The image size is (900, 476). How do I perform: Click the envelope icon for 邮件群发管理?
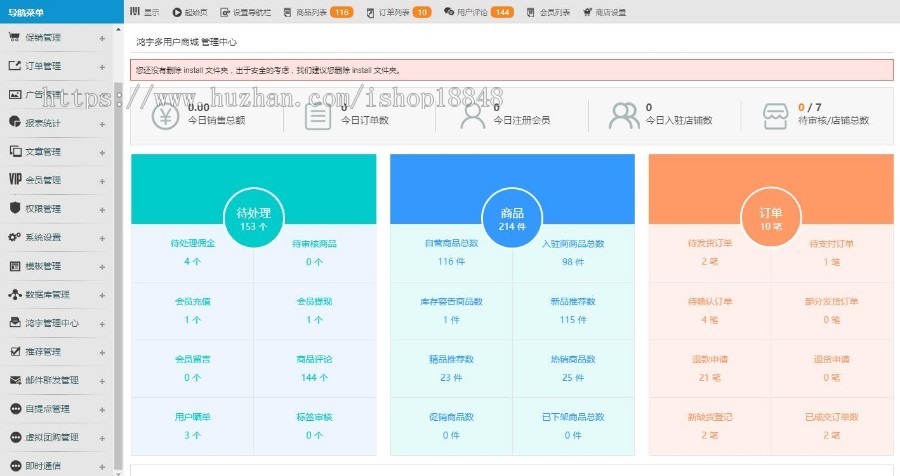pyautogui.click(x=15, y=380)
